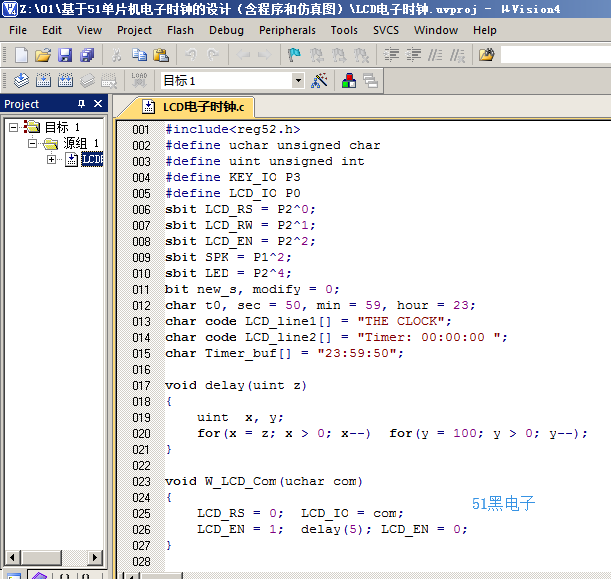Image resolution: width=611 pixels, height=579 pixels.
Task: Open the Project menu
Action: click(x=134, y=30)
